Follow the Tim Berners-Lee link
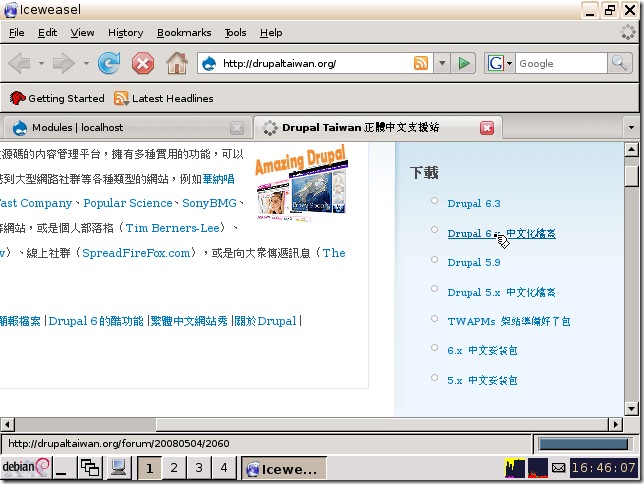 pyautogui.click(x=172, y=228)
